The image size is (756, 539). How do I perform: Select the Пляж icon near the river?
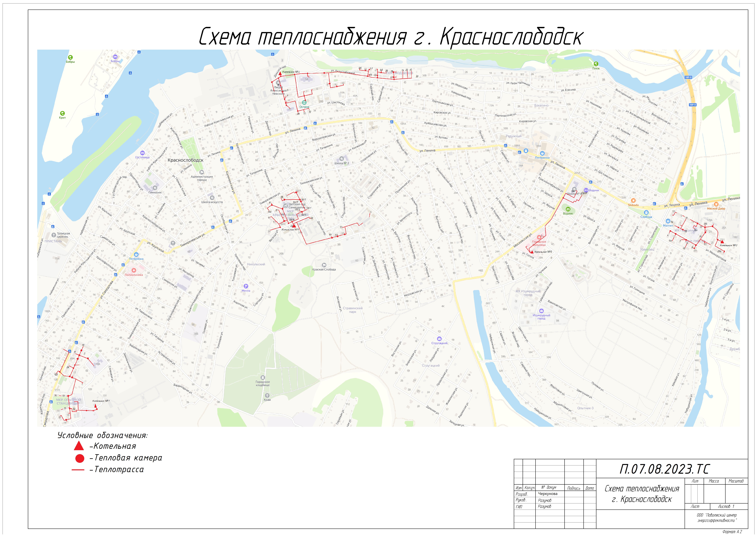tap(596, 64)
